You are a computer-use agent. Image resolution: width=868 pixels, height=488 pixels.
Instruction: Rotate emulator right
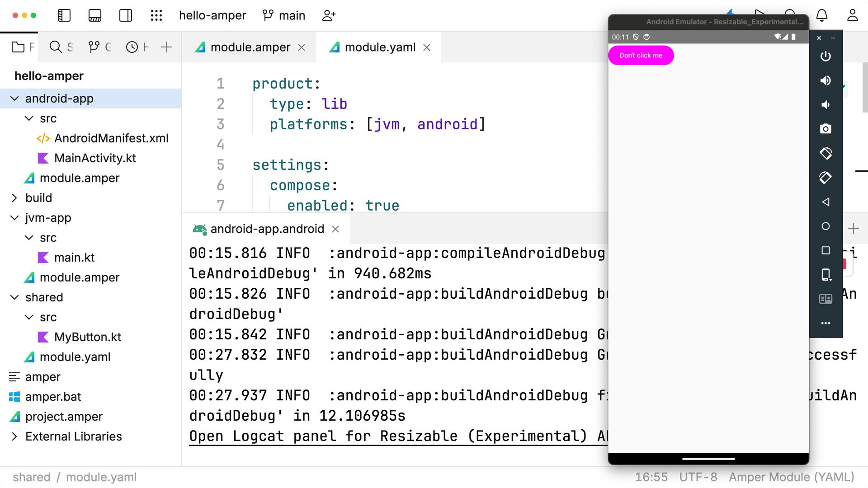click(826, 178)
